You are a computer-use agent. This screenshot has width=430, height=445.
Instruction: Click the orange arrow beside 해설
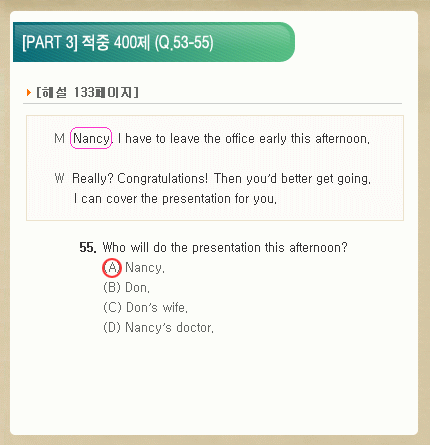tap(29, 92)
